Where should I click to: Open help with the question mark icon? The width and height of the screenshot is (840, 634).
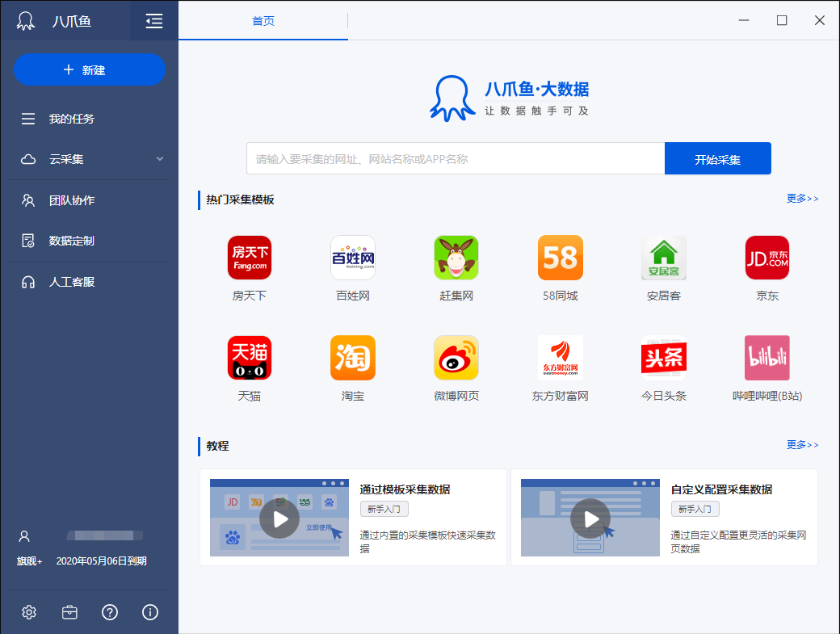point(110,612)
